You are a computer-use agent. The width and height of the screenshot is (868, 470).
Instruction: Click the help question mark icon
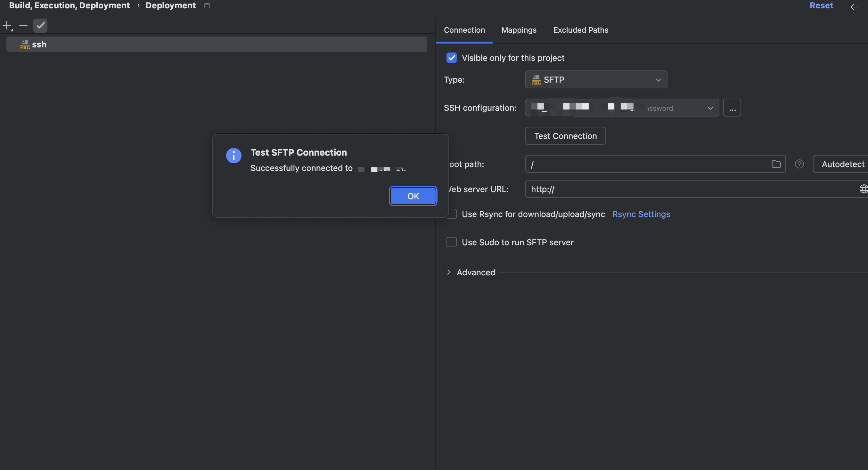pos(799,164)
